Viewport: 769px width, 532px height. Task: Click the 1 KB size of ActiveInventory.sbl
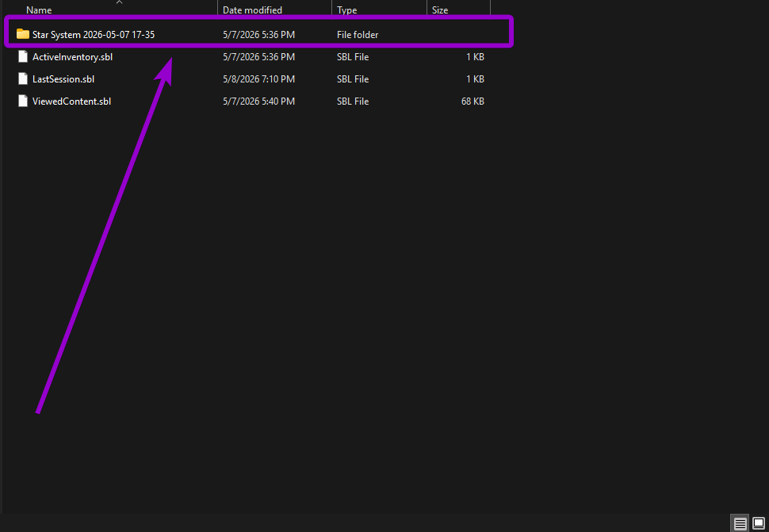[x=475, y=57]
